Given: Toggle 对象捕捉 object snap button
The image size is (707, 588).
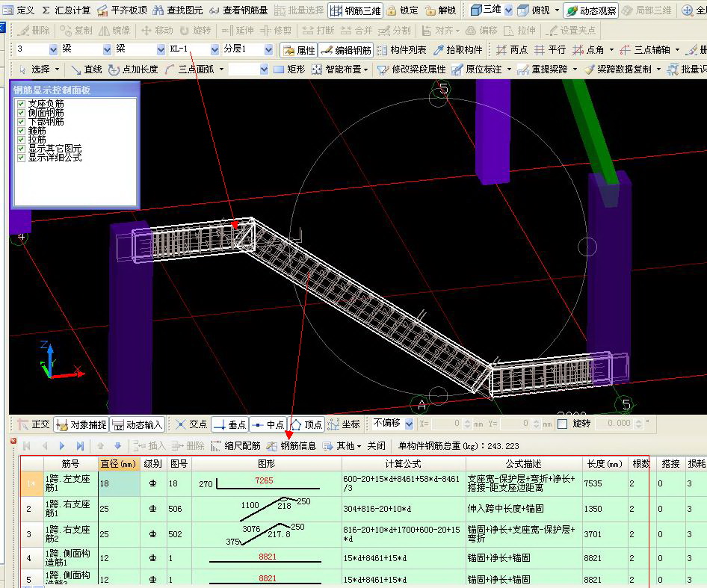Looking at the screenshot, I should 81,424.
